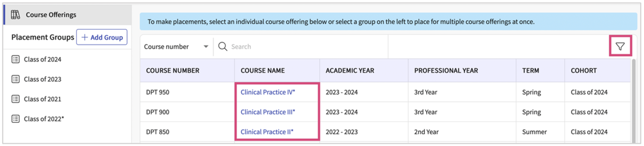The image size is (644, 146).
Task: Click the filter funnel icon
Action: click(x=620, y=46)
